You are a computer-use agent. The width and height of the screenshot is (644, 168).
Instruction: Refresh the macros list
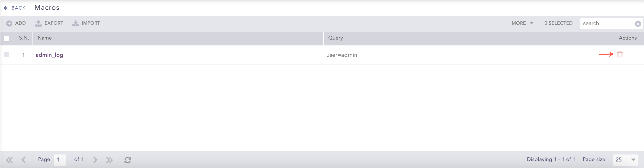pyautogui.click(x=127, y=160)
